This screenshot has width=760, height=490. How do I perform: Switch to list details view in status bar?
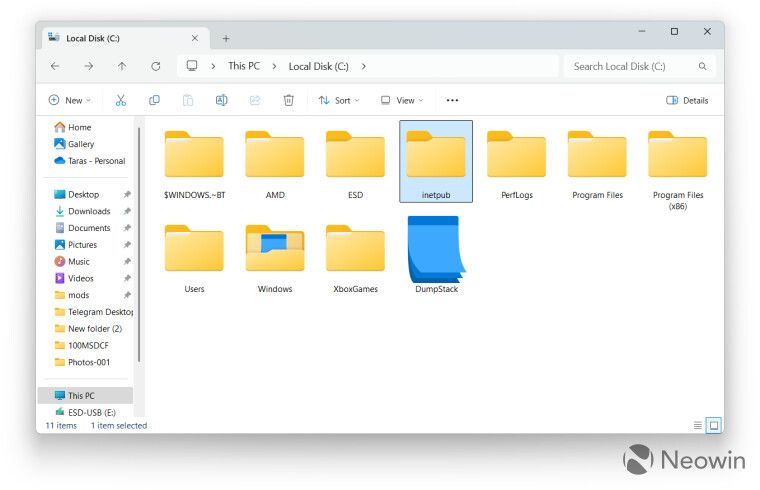(x=697, y=426)
